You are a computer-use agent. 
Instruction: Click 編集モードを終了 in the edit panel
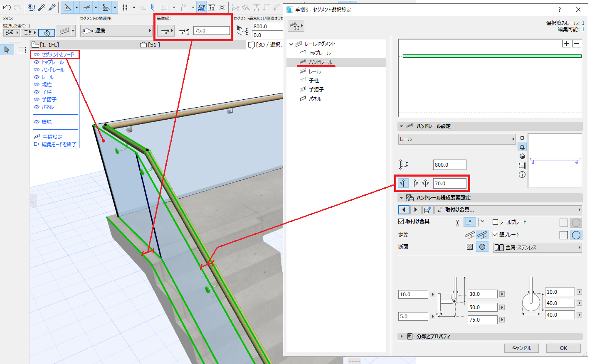59,144
